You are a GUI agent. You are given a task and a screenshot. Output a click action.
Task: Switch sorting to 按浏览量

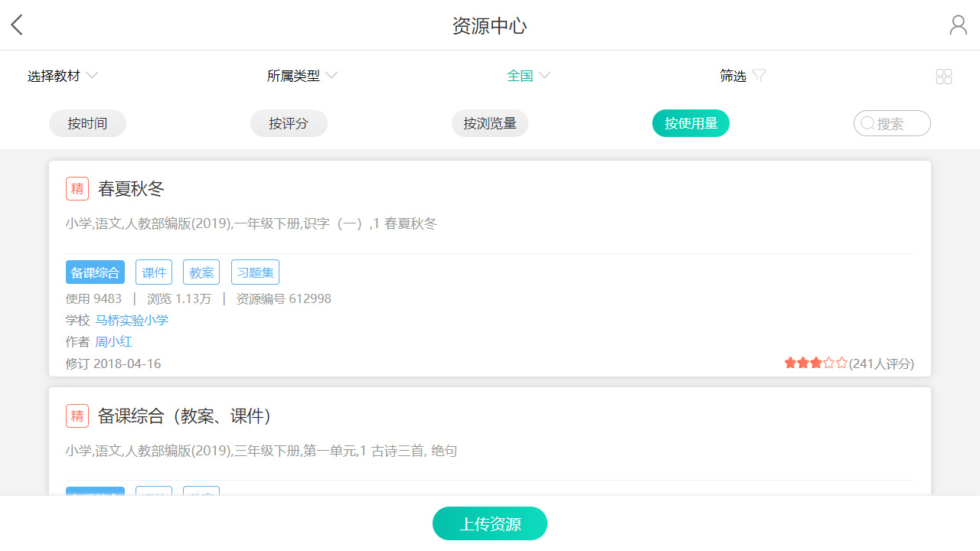pyautogui.click(x=489, y=122)
